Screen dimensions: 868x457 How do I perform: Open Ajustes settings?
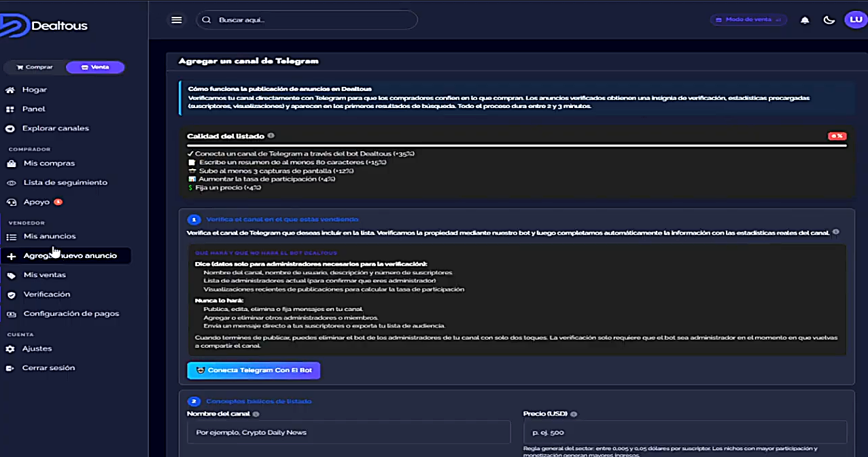[x=37, y=348]
